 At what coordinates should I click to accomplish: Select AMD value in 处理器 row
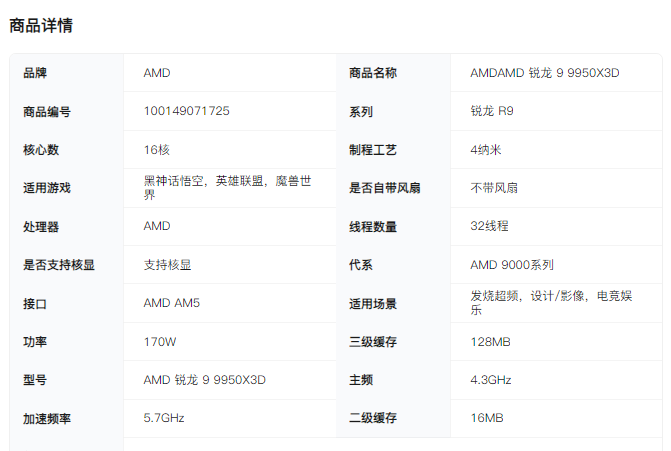pyautogui.click(x=157, y=226)
